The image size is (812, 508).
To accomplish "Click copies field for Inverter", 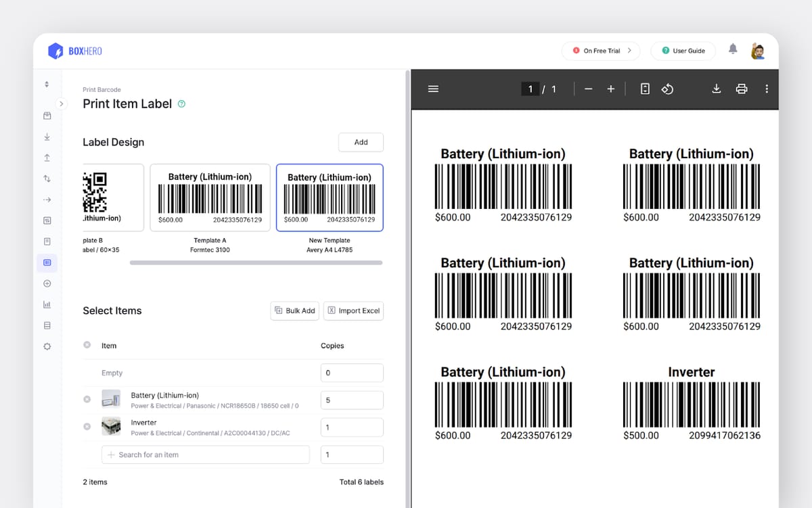I will point(352,428).
